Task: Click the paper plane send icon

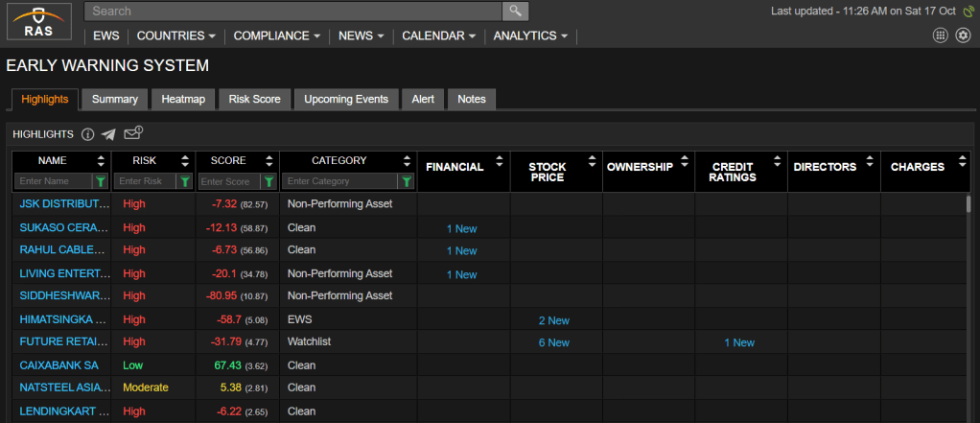Action: (x=108, y=134)
